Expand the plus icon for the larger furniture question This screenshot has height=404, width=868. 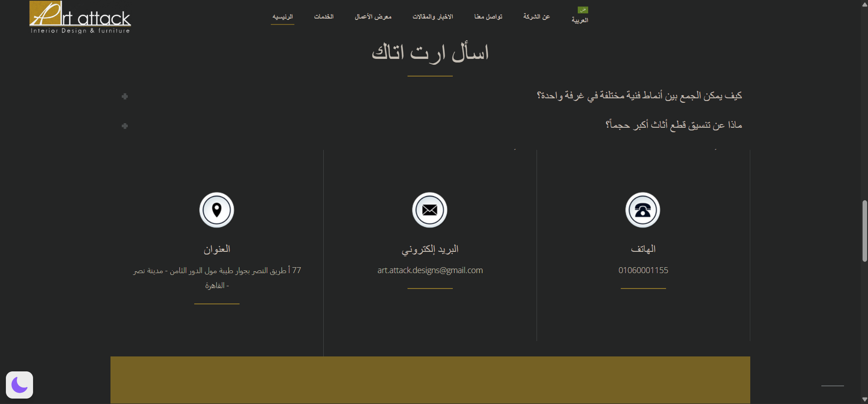[125, 126]
